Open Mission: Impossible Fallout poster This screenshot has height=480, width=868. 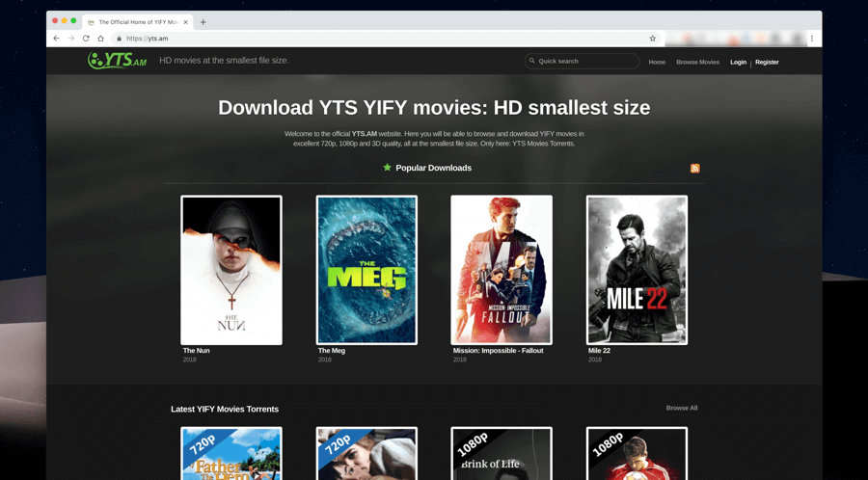[x=502, y=270]
